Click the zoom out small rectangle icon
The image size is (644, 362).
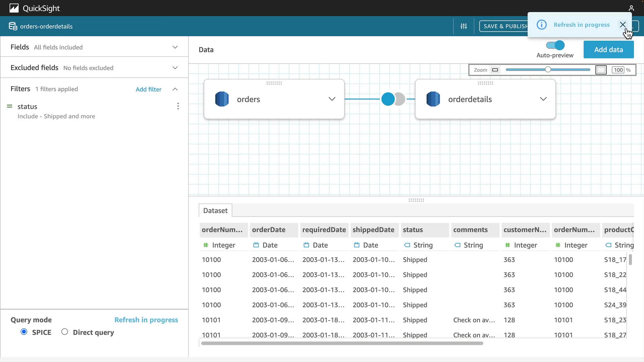(495, 70)
